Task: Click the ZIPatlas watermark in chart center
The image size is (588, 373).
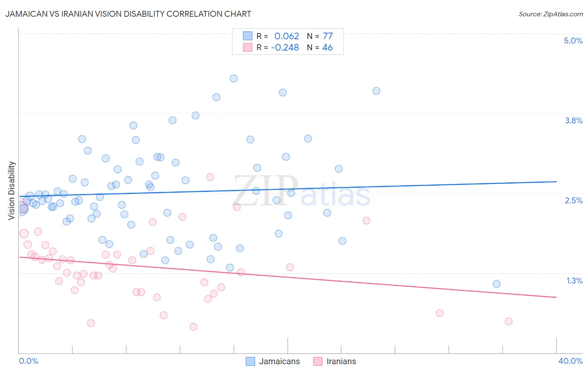Action: coord(302,191)
